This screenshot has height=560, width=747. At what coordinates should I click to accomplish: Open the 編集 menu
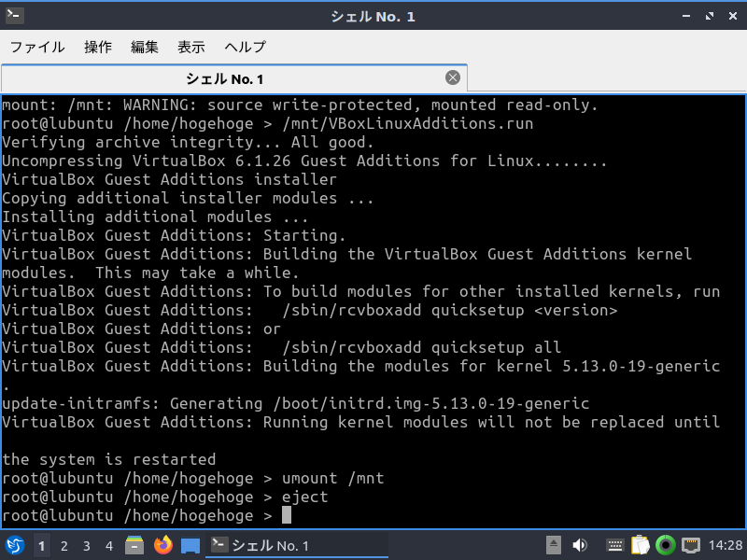click(145, 47)
